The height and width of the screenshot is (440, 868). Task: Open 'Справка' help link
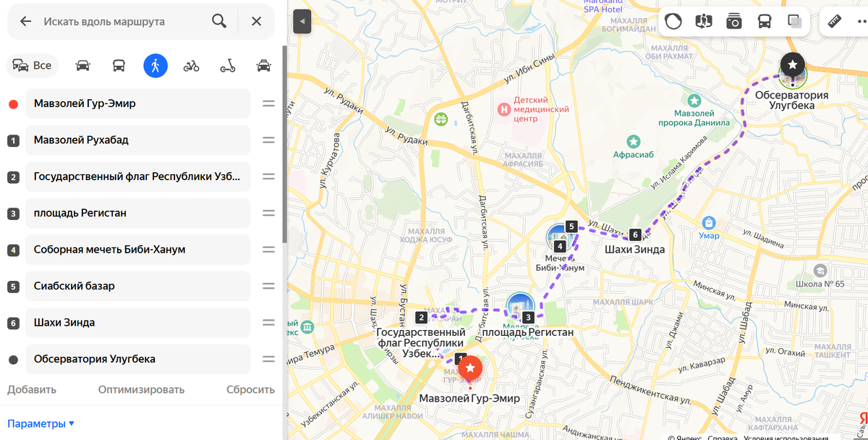point(723,437)
